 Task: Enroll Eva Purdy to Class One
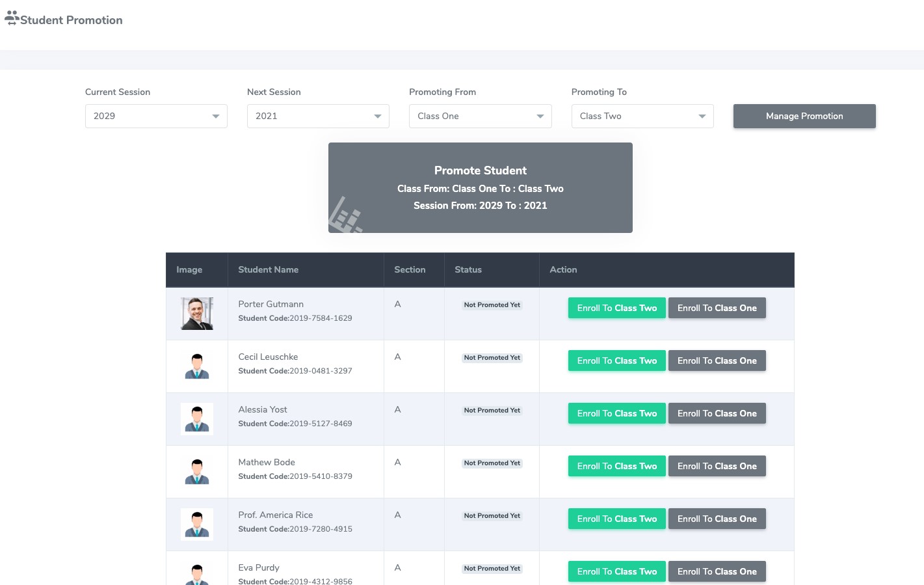[717, 571]
